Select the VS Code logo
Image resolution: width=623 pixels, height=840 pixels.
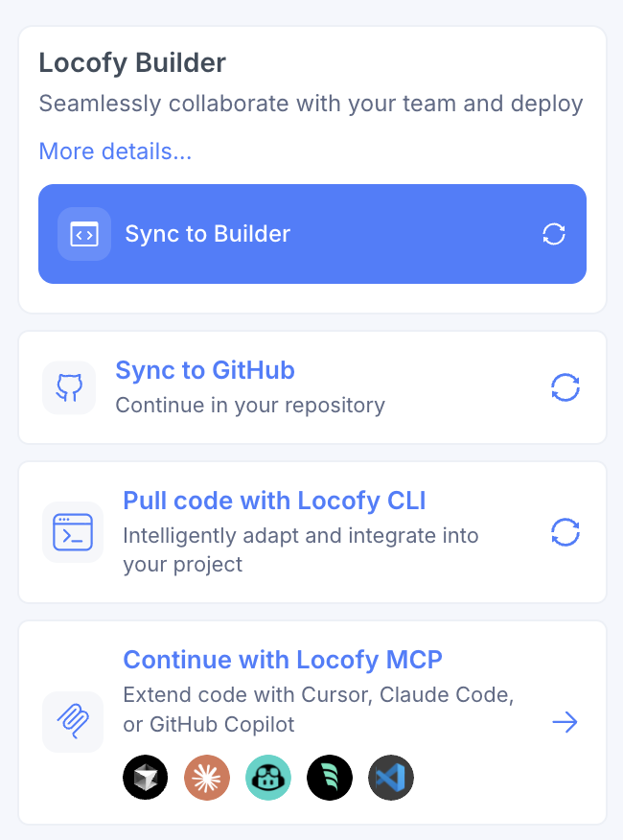(391, 778)
